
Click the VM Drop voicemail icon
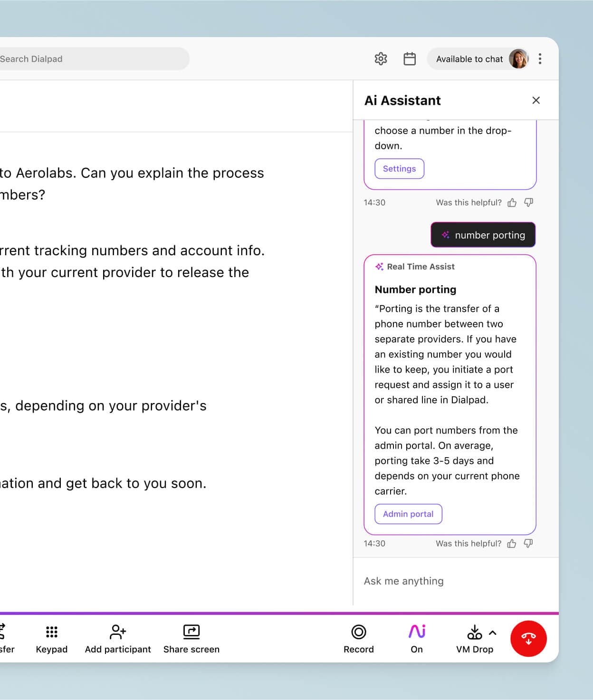point(474,633)
